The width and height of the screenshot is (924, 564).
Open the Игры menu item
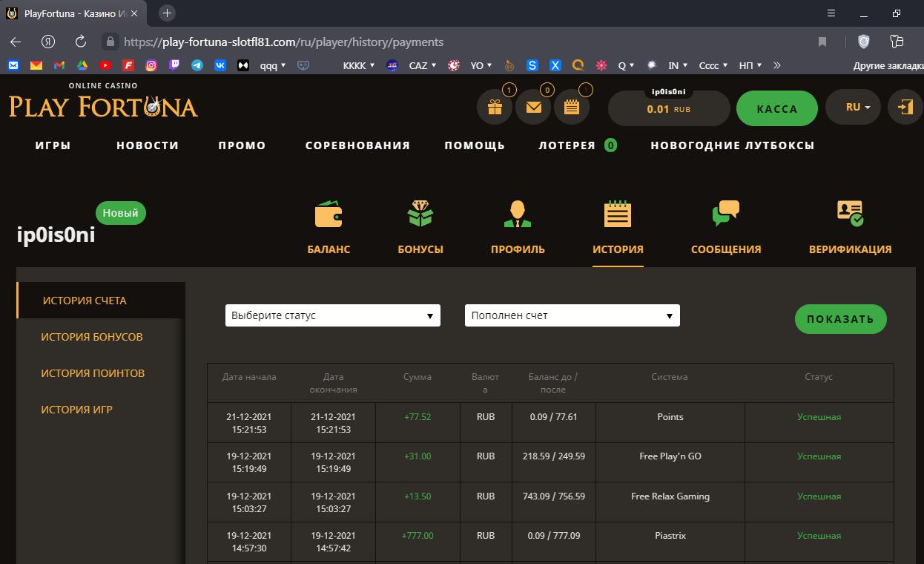tap(53, 145)
